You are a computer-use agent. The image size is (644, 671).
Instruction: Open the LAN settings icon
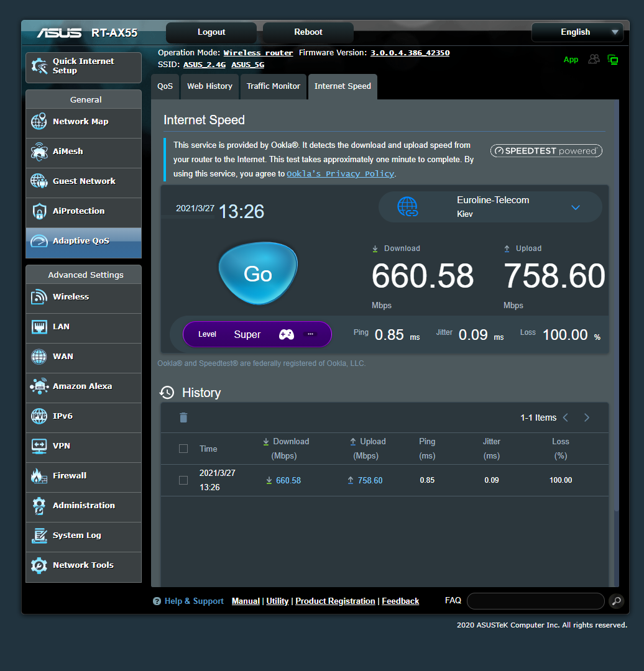[x=39, y=327]
